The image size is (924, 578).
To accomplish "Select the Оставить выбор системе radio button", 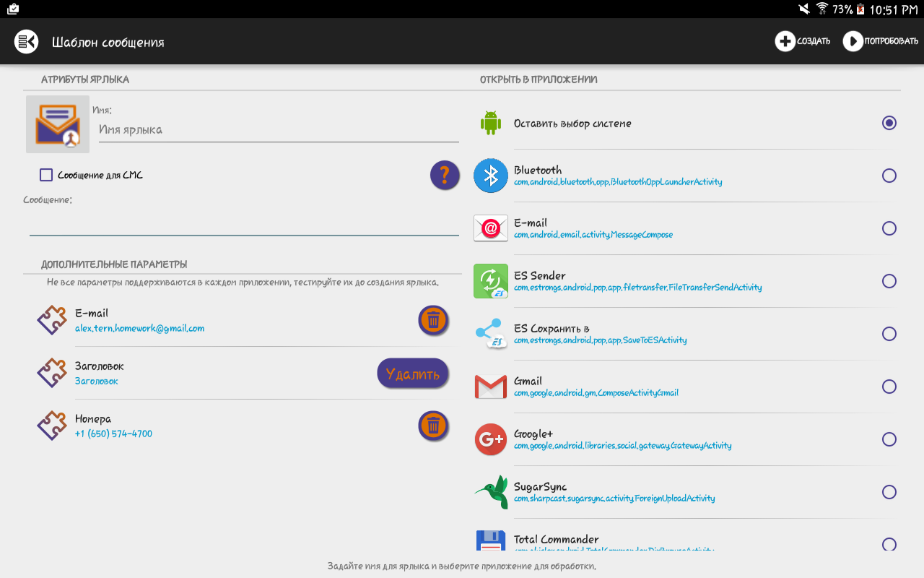I will click(x=889, y=123).
